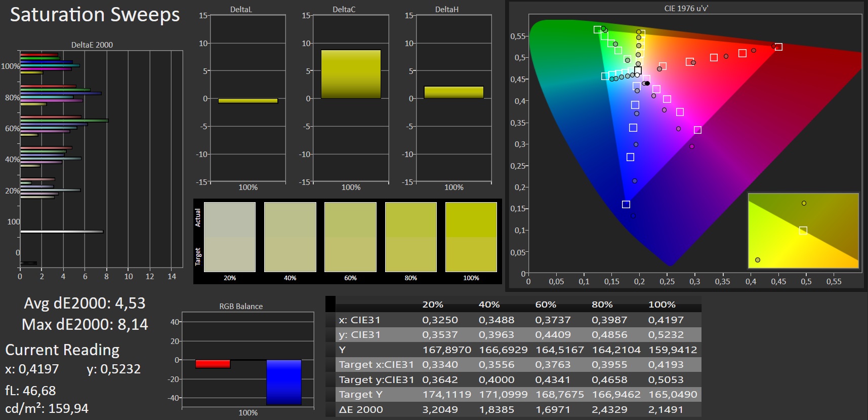
Task: Click the zoomed yellow inset in CIE chart
Action: click(x=803, y=231)
